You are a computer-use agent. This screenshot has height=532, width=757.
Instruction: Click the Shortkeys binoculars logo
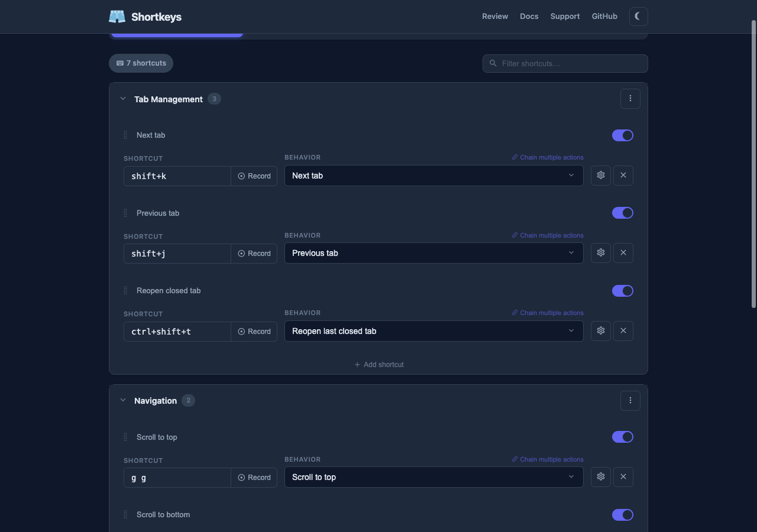[x=117, y=16]
